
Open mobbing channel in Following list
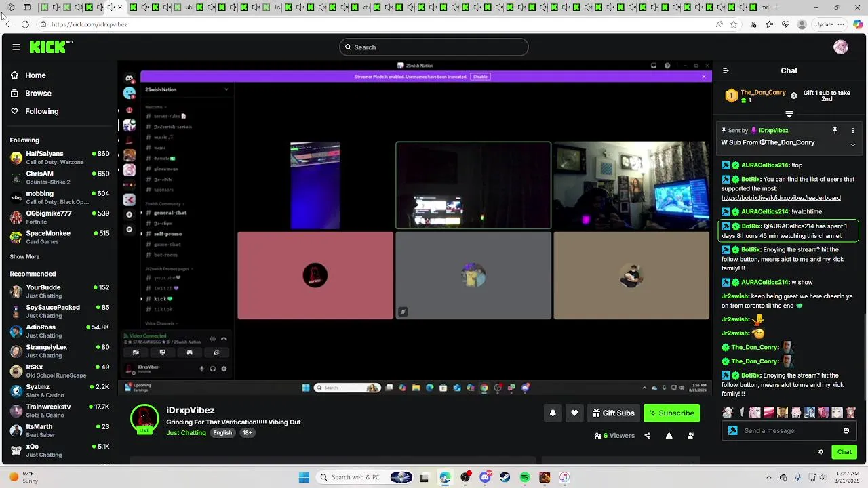click(60, 197)
